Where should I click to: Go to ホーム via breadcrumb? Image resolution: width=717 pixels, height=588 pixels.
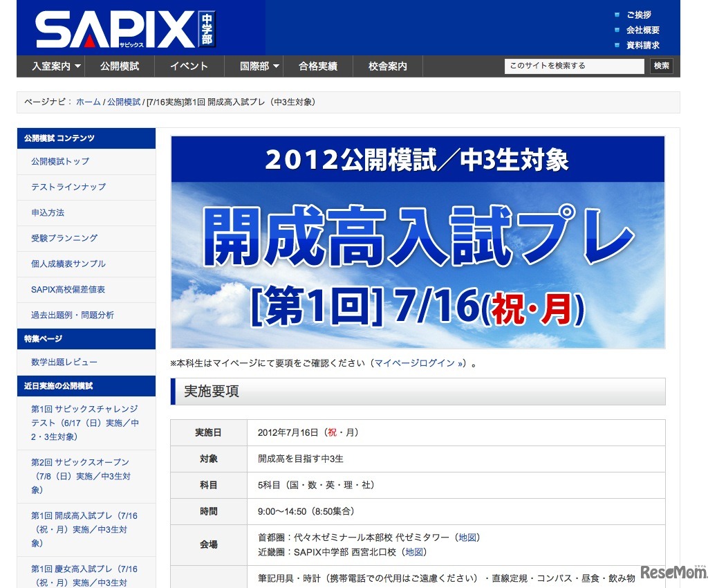click(x=89, y=102)
